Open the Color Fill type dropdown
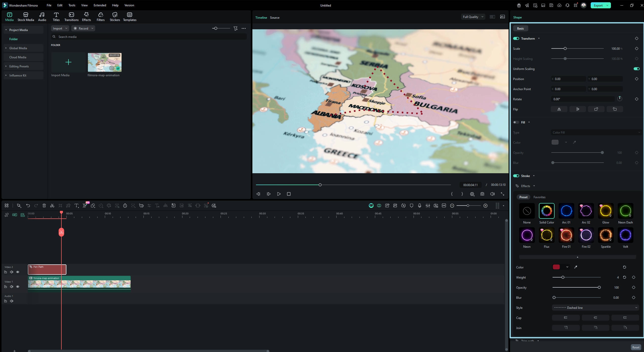 pos(595,132)
